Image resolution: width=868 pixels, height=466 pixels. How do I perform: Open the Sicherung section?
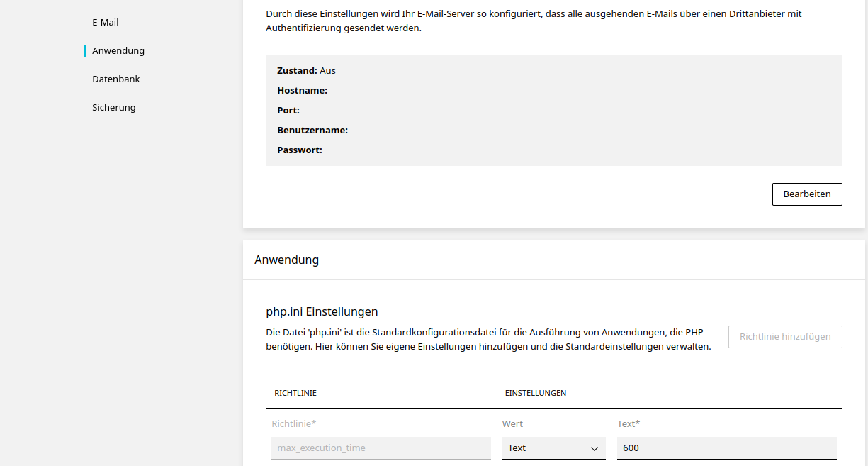tap(114, 107)
